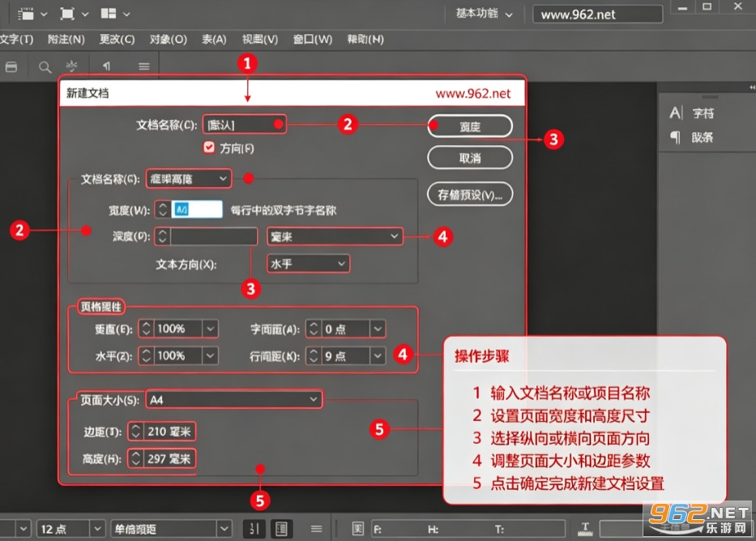The height and width of the screenshot is (541, 756).
Task: Click the stepper arrows for 深度(D)
Action: tap(163, 236)
